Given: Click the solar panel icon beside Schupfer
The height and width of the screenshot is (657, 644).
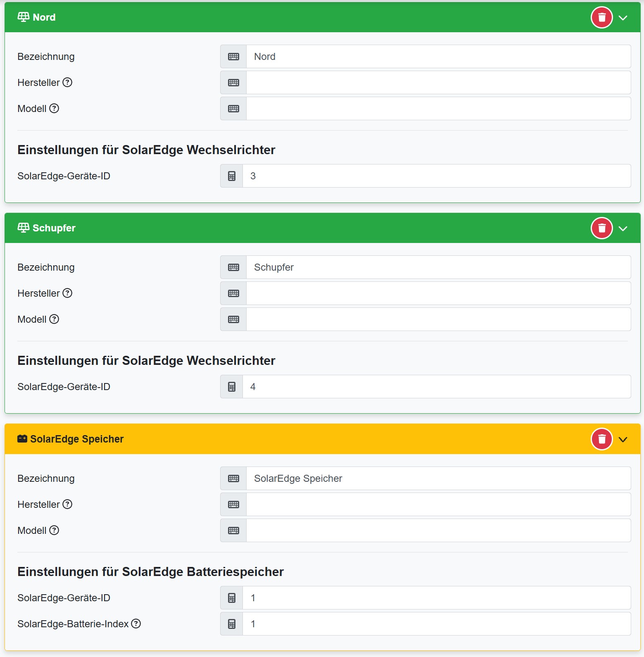Looking at the screenshot, I should 24,228.
